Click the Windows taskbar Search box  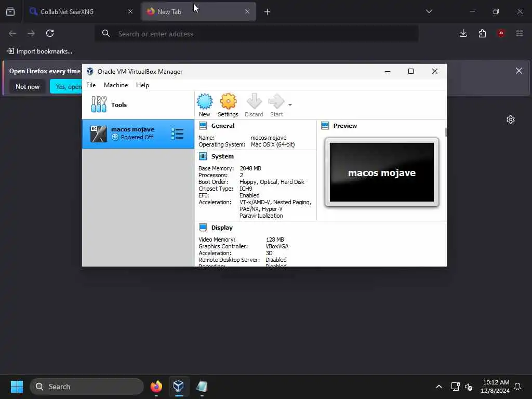click(x=87, y=387)
